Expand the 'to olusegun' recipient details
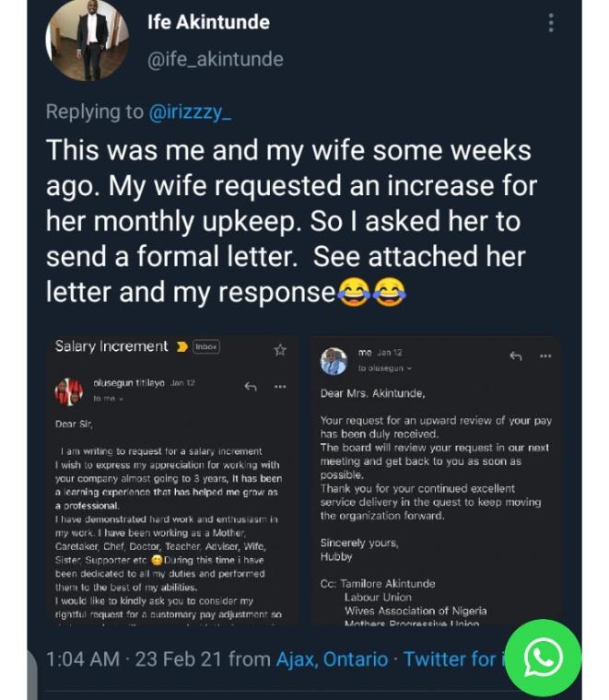Viewport: 609px width, 700px height. coord(385,368)
